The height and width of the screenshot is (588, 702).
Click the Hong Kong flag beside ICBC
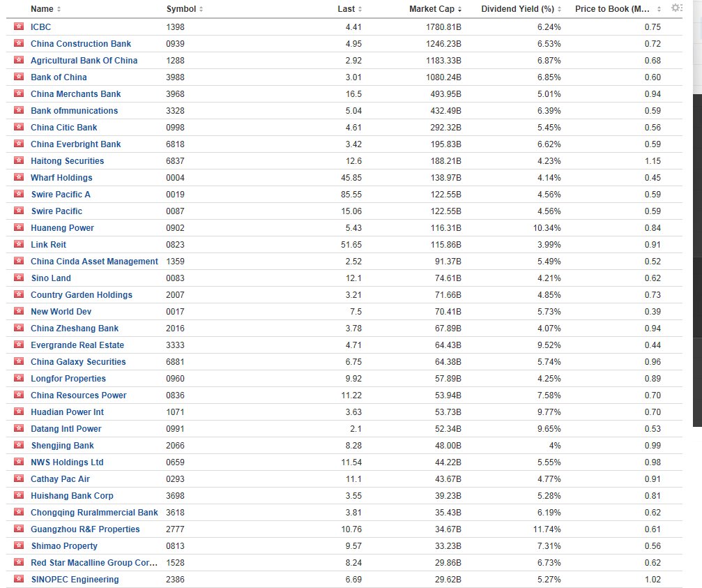(19, 27)
